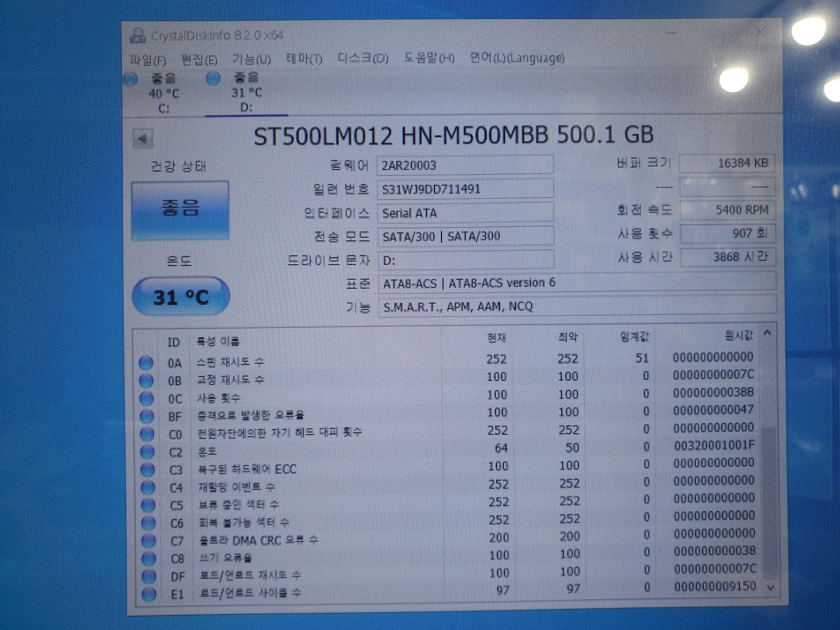Click the status circle for attribute DF
Screen dimensions: 840x630
[x=149, y=577]
